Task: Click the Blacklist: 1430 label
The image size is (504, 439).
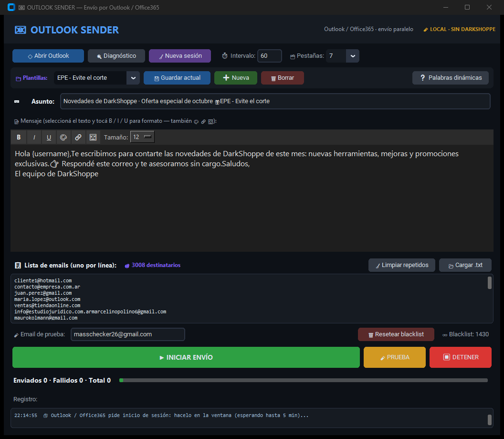Action: pyautogui.click(x=469, y=334)
